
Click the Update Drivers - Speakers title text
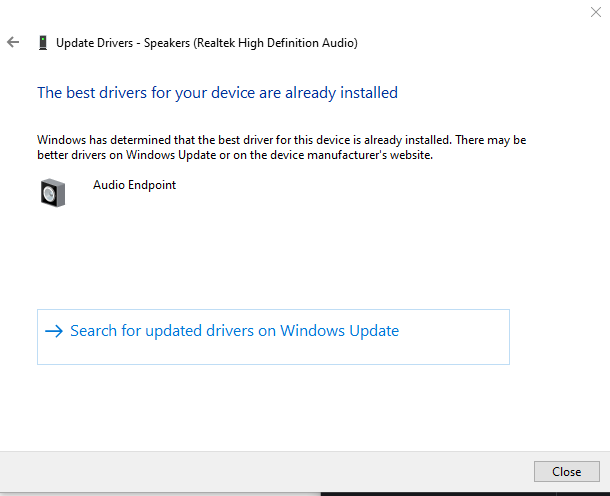pyautogui.click(x=207, y=43)
